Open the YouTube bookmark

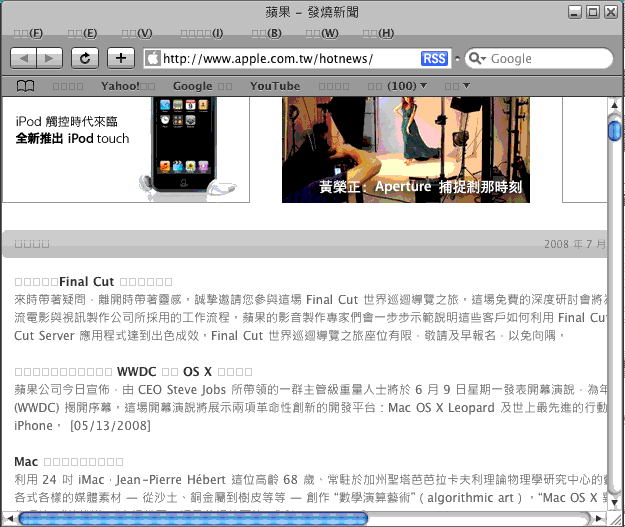click(x=275, y=86)
